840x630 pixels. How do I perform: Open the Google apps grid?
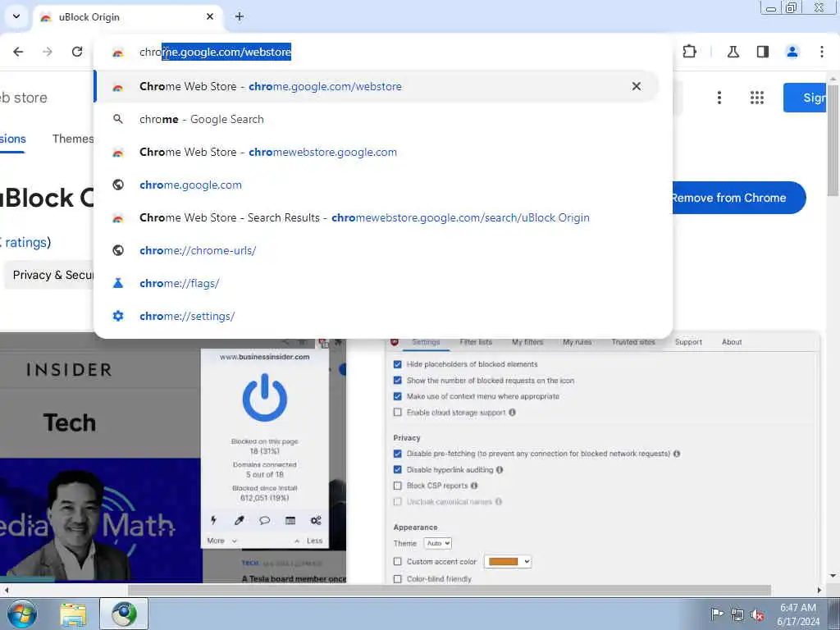(x=757, y=98)
